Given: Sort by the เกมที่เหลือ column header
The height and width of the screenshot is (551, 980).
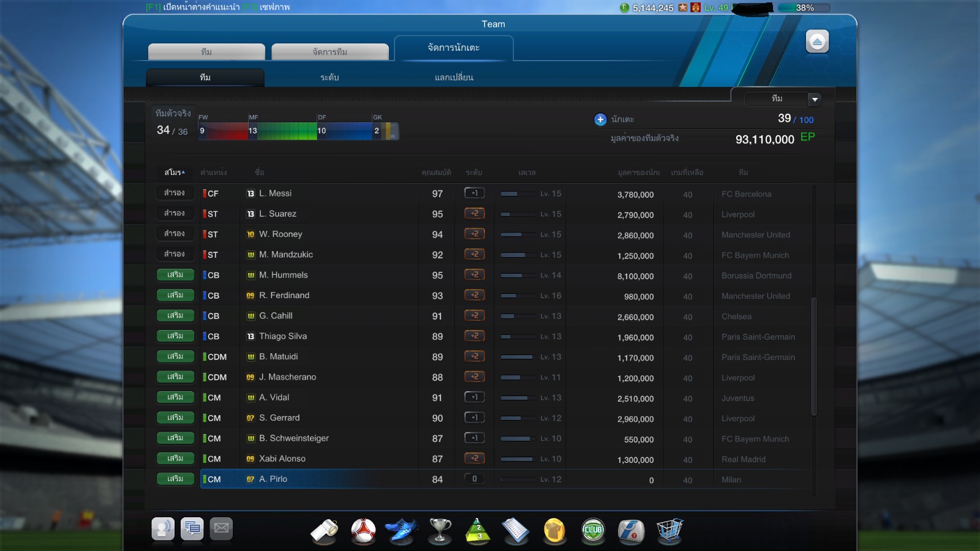Looking at the screenshot, I should pos(687,173).
